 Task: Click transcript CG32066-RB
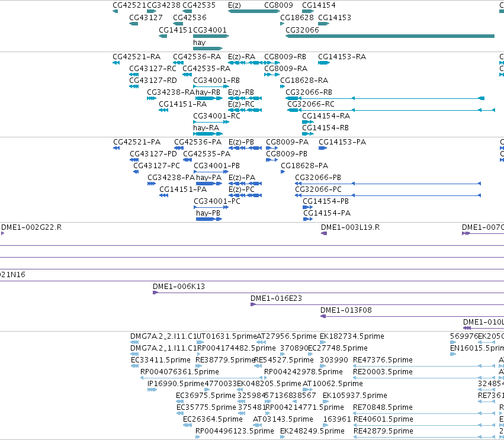tap(309, 92)
